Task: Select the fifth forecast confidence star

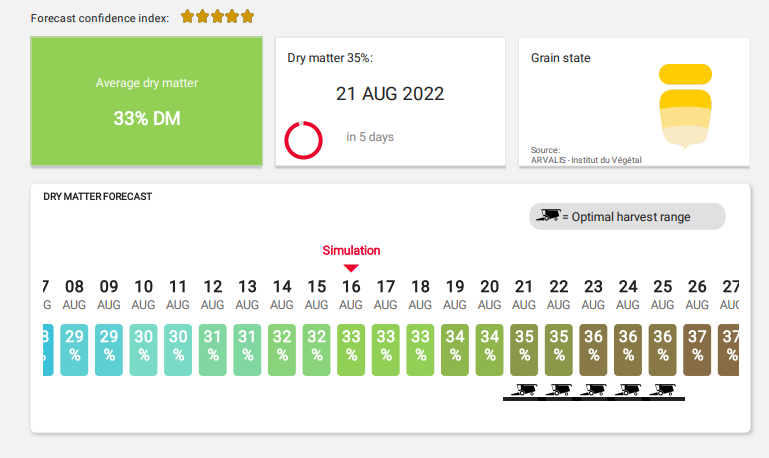Action: 247,17
